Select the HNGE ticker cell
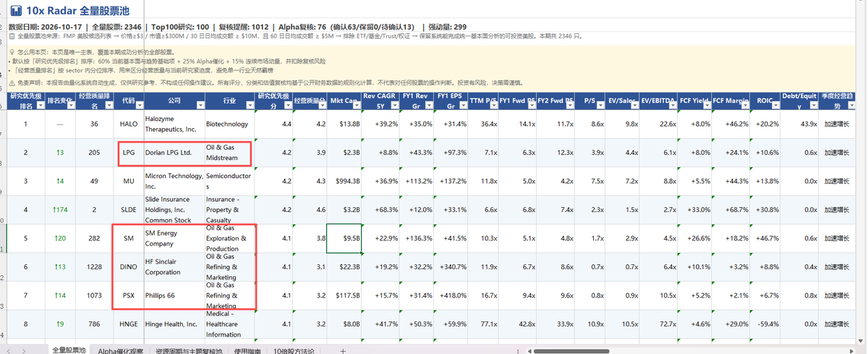 (129, 324)
